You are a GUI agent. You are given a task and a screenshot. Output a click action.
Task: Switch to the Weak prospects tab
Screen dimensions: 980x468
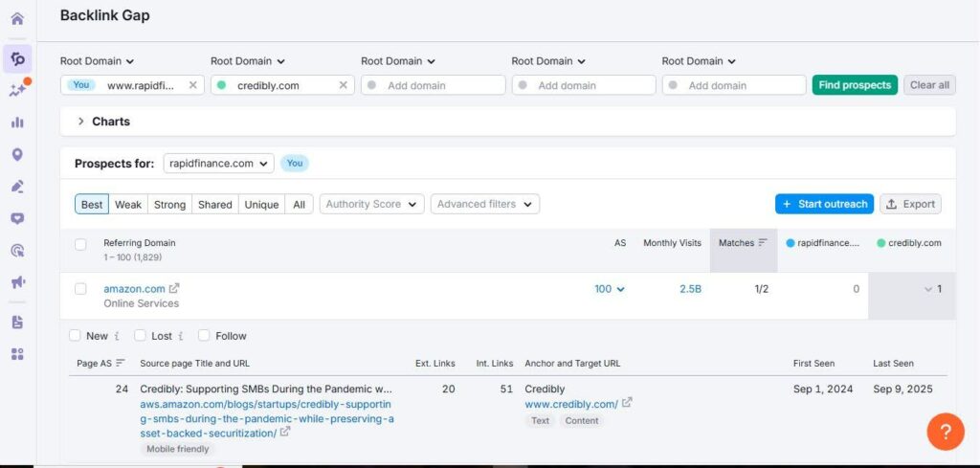[127, 204]
